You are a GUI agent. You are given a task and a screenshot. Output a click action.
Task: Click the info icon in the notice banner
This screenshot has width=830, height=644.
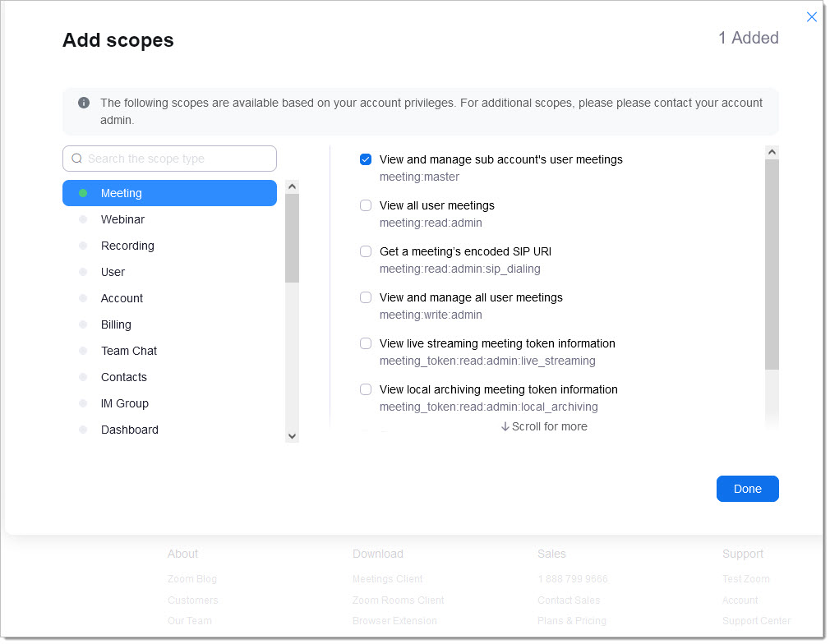pos(84,103)
